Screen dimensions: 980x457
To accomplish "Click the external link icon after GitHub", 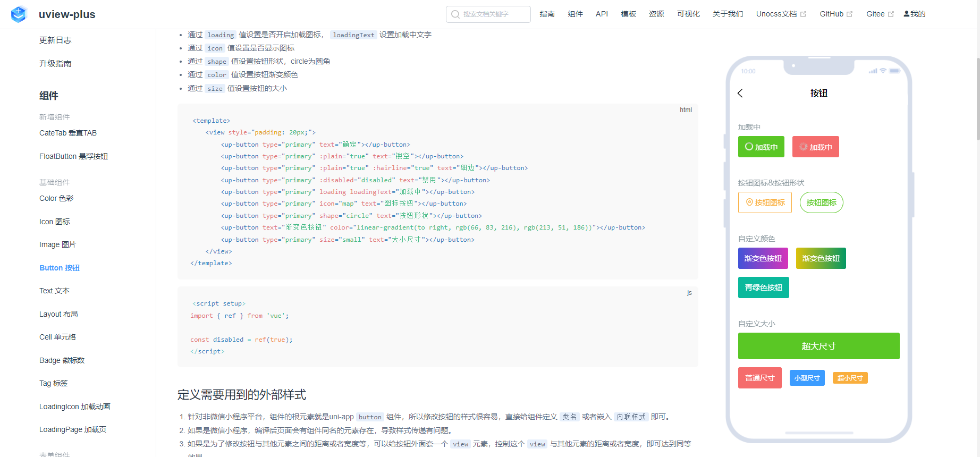I will click(x=849, y=14).
